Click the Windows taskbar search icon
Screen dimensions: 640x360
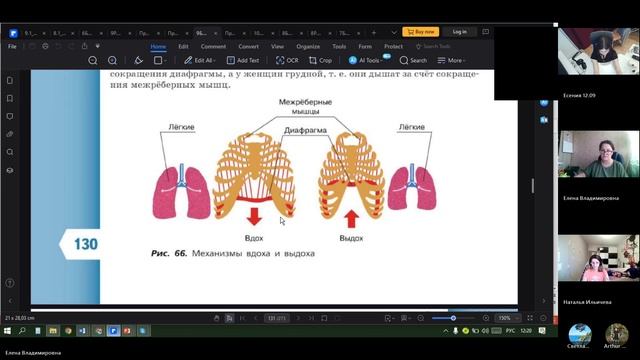point(22,331)
